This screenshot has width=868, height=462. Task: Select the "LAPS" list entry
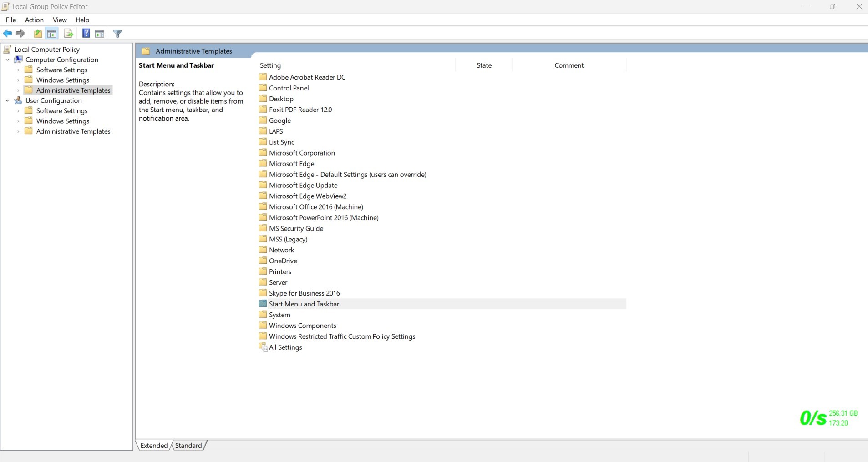tap(276, 131)
